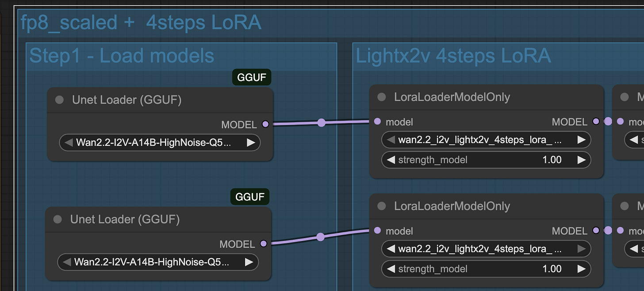Open the upper wan2.2_i2v_lightx2v_4steps_lora dropdown
Screen dimensions: 644x291
pyautogui.click(x=486, y=140)
